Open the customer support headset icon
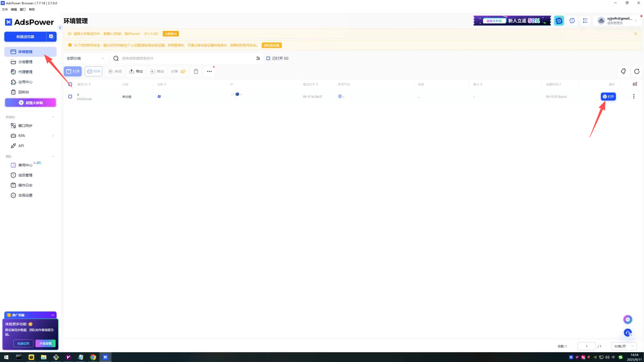 click(628, 333)
